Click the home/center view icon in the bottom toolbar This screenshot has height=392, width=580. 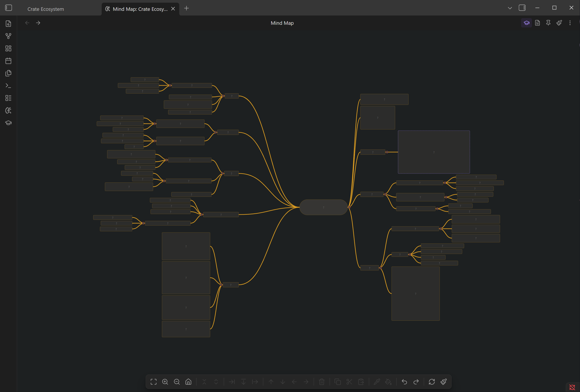pos(189,382)
